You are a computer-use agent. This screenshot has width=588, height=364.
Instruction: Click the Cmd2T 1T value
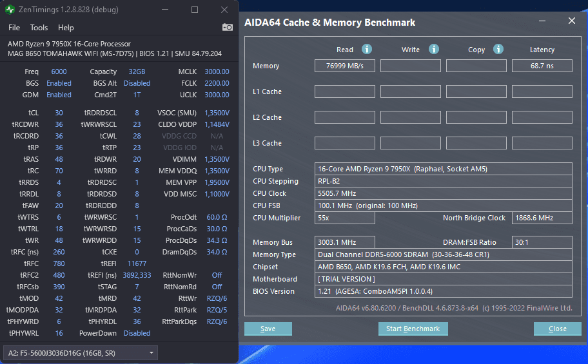click(137, 95)
